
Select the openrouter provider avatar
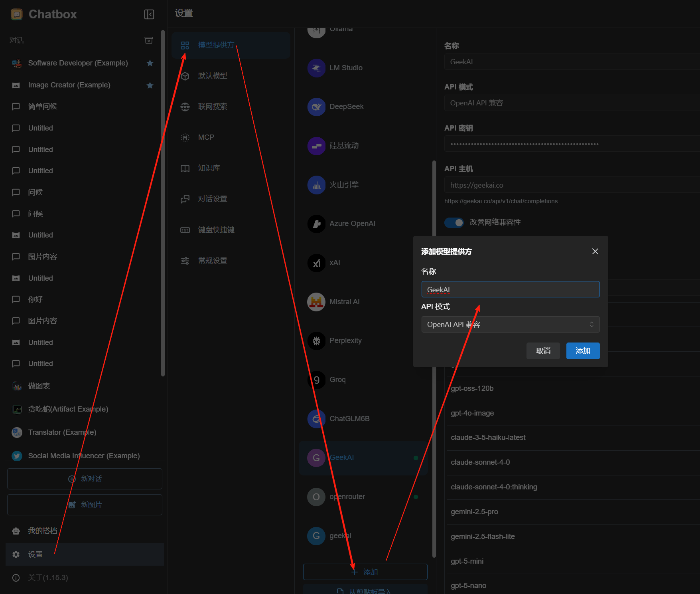(316, 497)
